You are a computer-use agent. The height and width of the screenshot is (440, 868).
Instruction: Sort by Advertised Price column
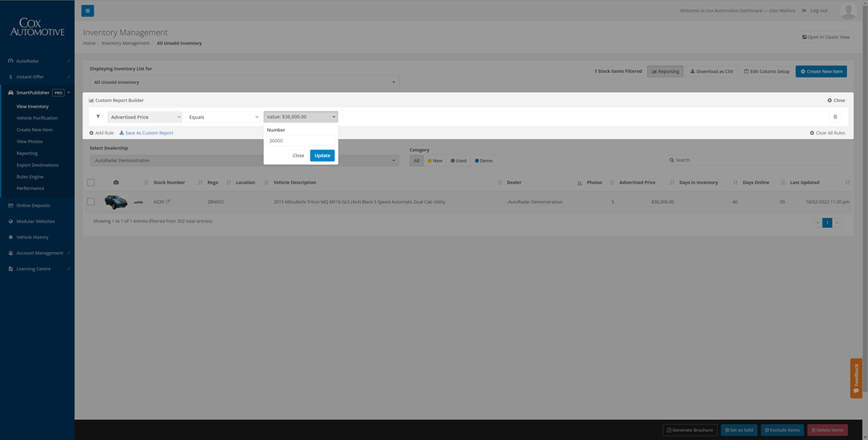pos(637,182)
